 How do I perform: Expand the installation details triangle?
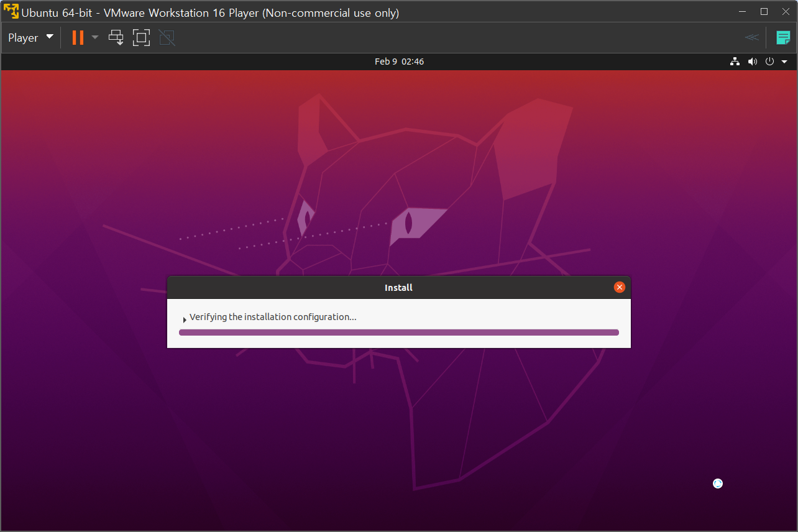pos(185,320)
